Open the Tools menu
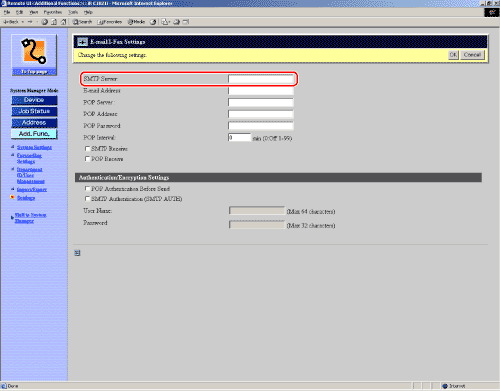The height and width of the screenshot is (391, 500). coord(73,12)
